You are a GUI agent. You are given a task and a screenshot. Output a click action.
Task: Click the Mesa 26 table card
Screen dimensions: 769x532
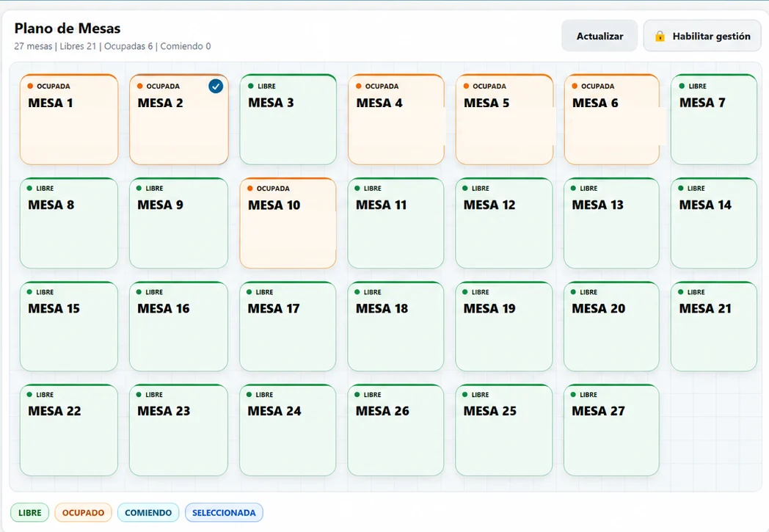coord(396,430)
